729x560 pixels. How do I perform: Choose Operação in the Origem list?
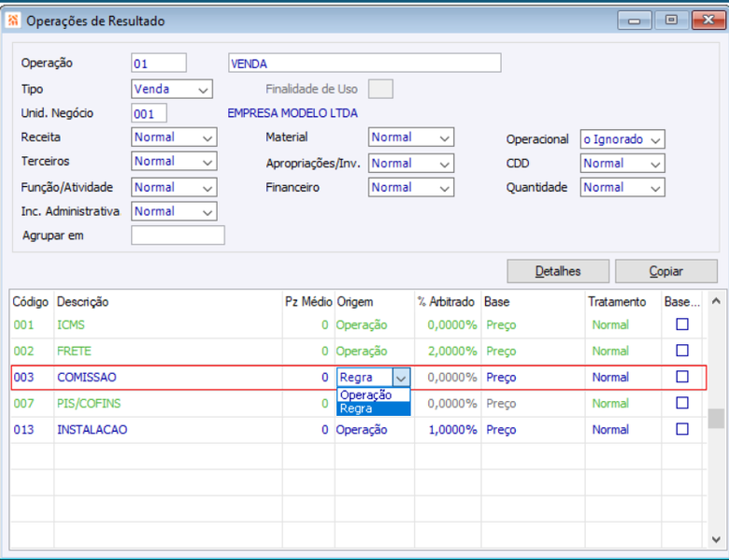[x=373, y=395]
